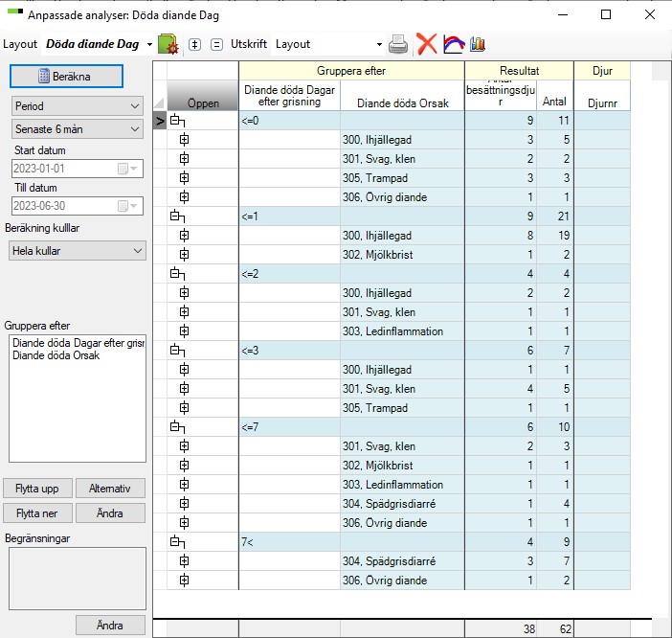This screenshot has height=638, width=672.
Task: Expand 306, Övrig diande under 7<
Action: tap(185, 581)
